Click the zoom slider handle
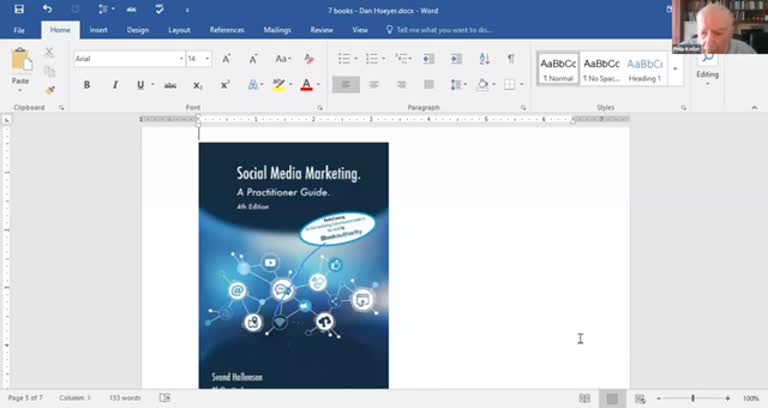This screenshot has height=408, width=768. [693, 398]
